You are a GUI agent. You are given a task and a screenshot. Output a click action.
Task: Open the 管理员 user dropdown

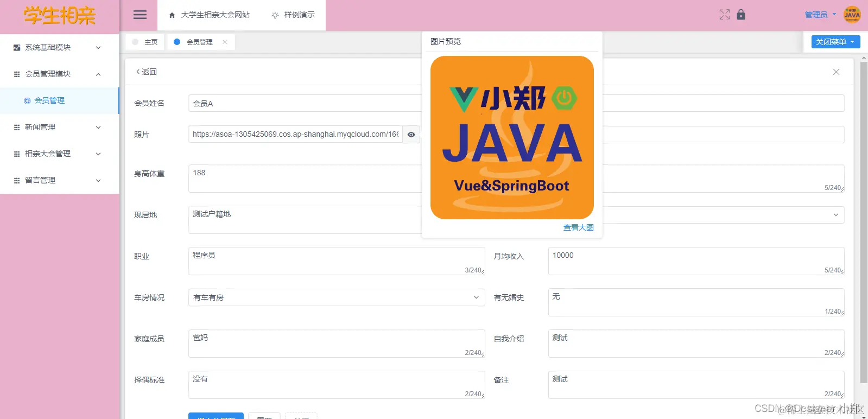coord(820,15)
